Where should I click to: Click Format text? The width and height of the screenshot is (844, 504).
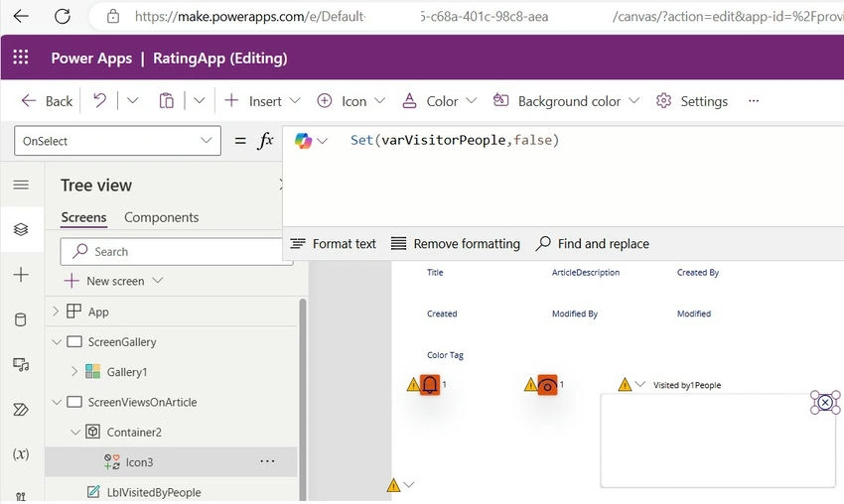point(333,244)
